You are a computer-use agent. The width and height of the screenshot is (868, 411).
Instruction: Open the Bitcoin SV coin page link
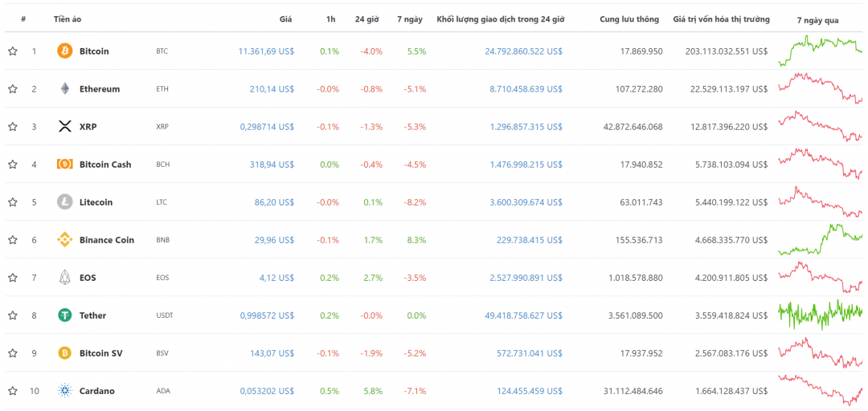point(100,353)
